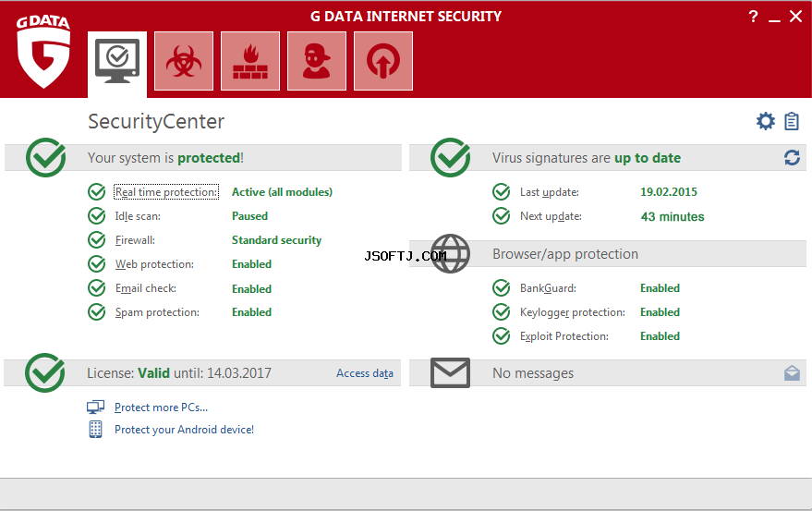Click the green check beside Exploit Protection
The image size is (812, 511).
[502, 335]
